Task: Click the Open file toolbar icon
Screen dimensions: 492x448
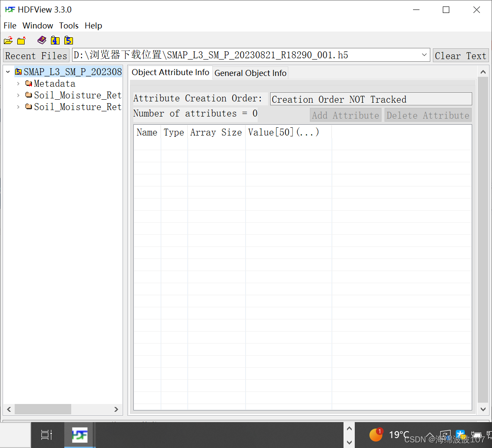Action: click(9, 41)
